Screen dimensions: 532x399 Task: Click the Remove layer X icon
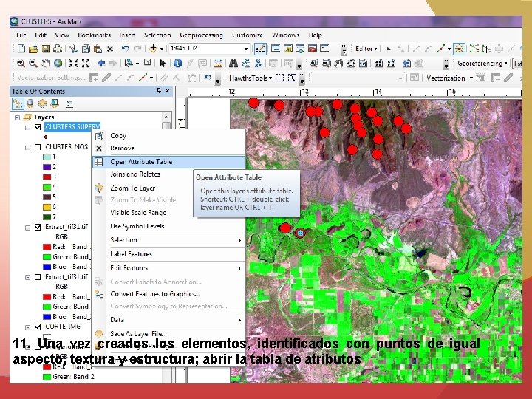pos(99,148)
